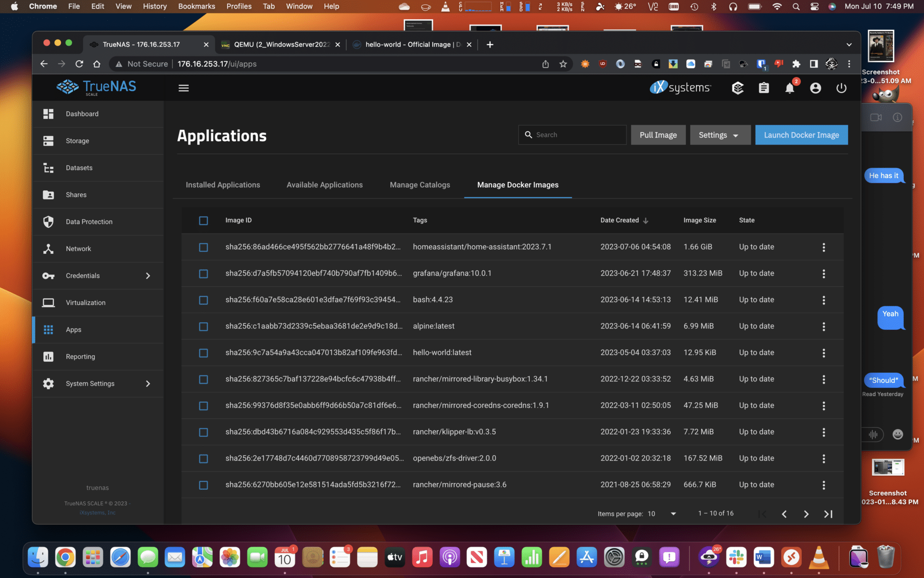
Task: Open Items per page dropdown
Action: coord(662,514)
